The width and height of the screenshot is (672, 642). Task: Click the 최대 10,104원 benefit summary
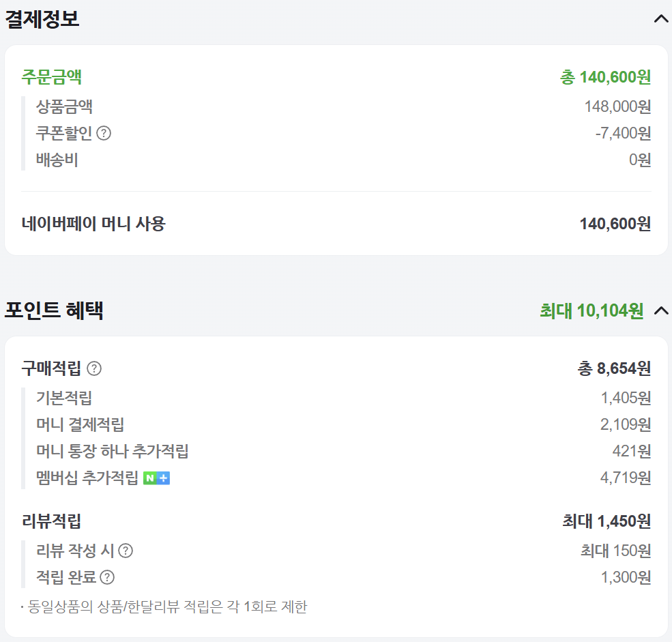pos(591,311)
